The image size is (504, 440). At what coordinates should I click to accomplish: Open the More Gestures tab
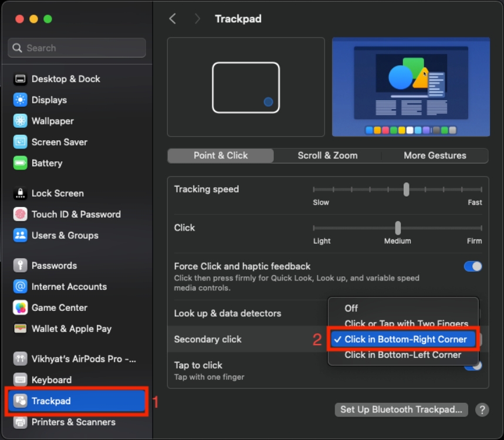coord(435,155)
